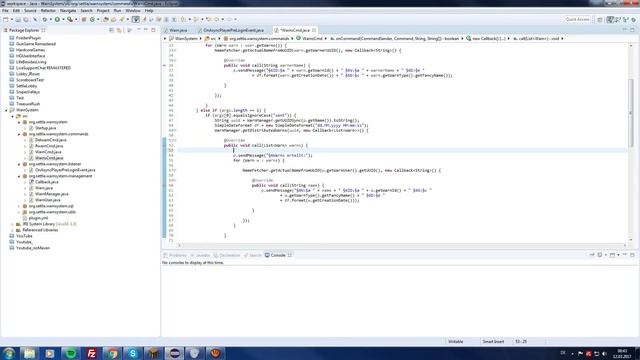640x360 pixels.
Task: Click the editor horizontal scrollbar
Action: point(402,245)
